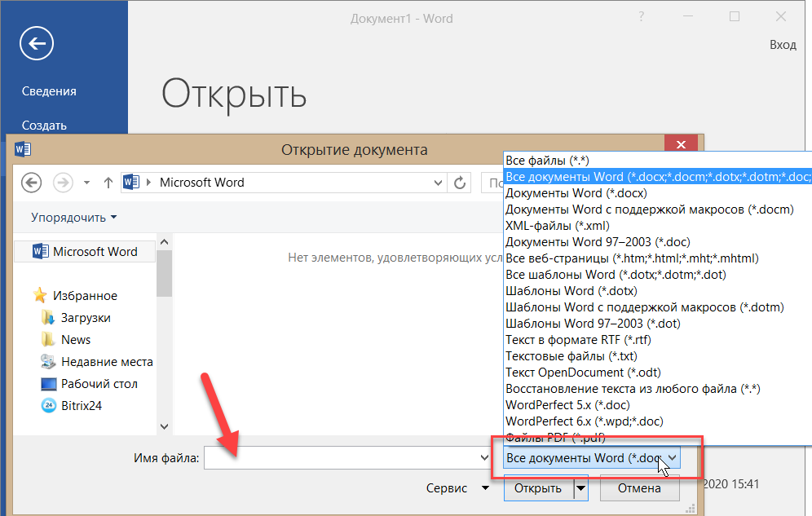
Task: Click the dialog resize grip corner
Action: (691, 508)
